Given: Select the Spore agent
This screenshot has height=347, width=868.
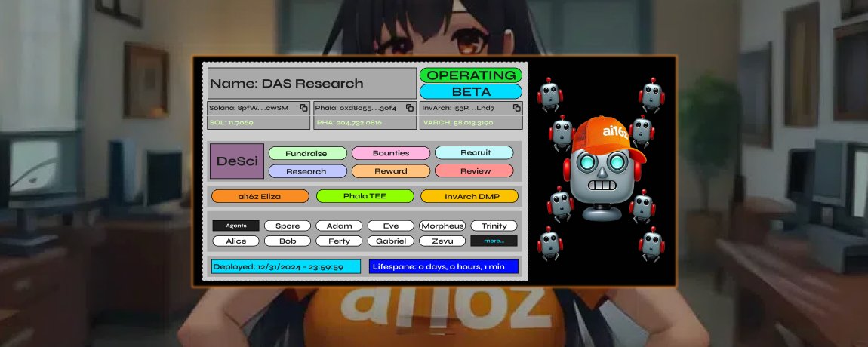Looking at the screenshot, I should point(288,226).
